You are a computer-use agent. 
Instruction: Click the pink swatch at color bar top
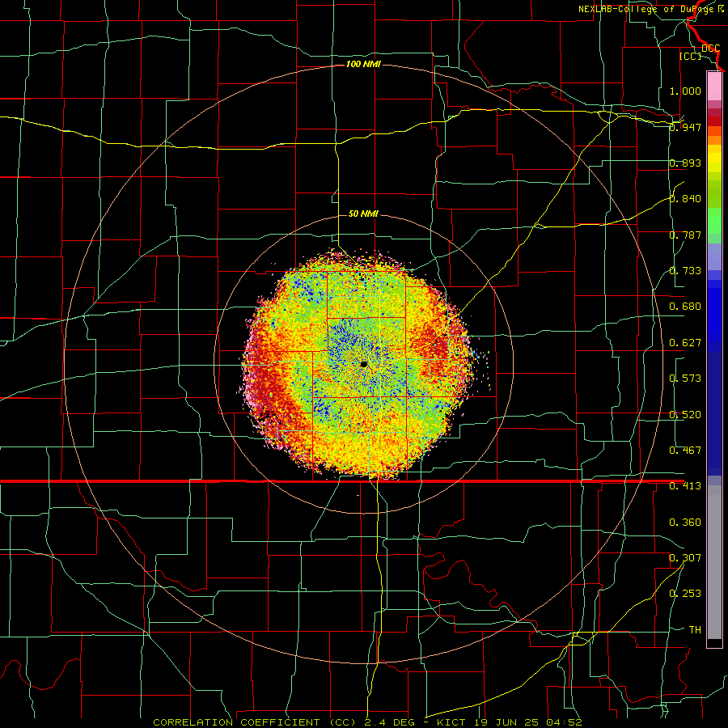tap(714, 87)
